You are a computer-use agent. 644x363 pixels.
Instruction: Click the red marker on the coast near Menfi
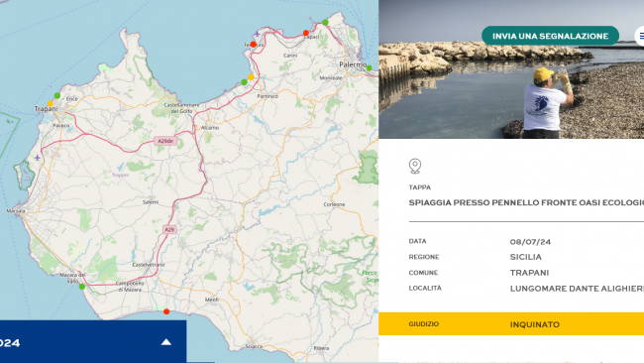click(166, 311)
